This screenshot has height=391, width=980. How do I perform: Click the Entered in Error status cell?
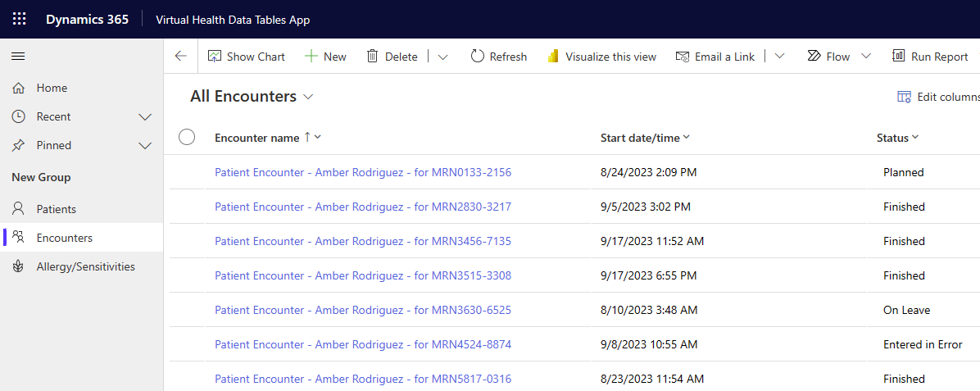click(923, 344)
